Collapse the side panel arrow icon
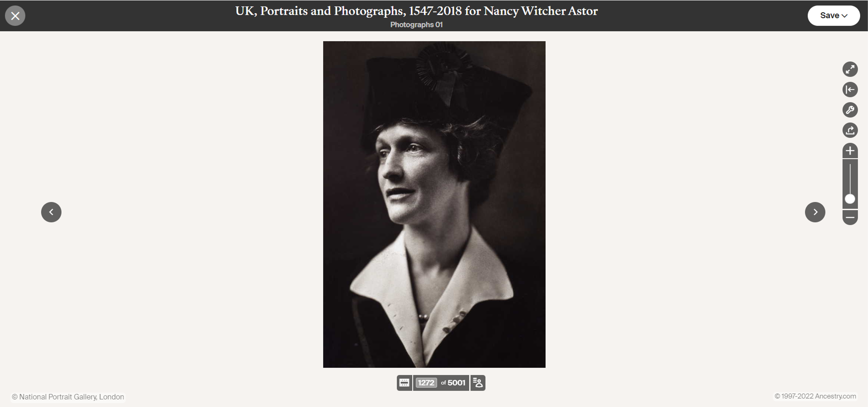Image resolution: width=868 pixels, height=407 pixels. 850,90
